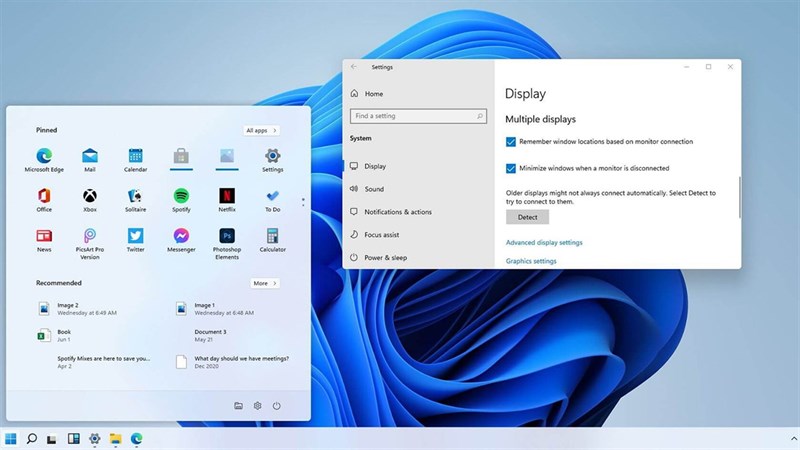Click the Start menu power icon
Viewport: 800px width, 450px height.
(276, 405)
